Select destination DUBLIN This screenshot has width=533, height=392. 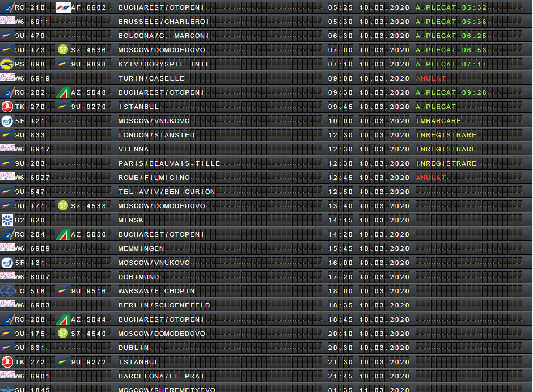[134, 348]
